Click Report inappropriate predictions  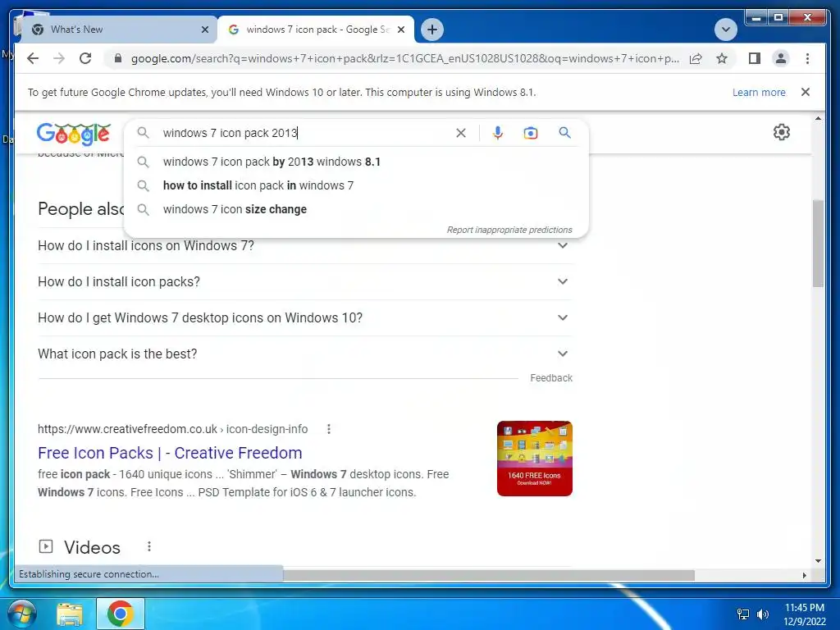coord(509,230)
